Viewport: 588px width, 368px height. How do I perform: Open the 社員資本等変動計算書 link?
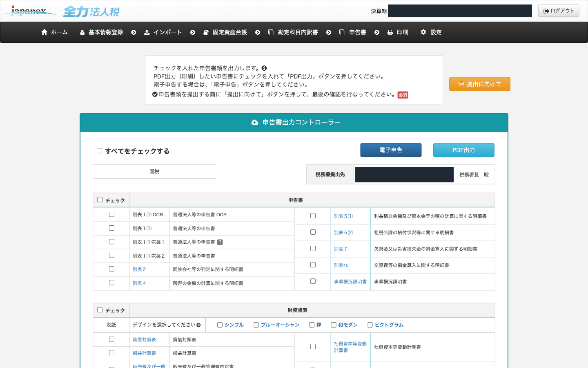click(x=350, y=347)
